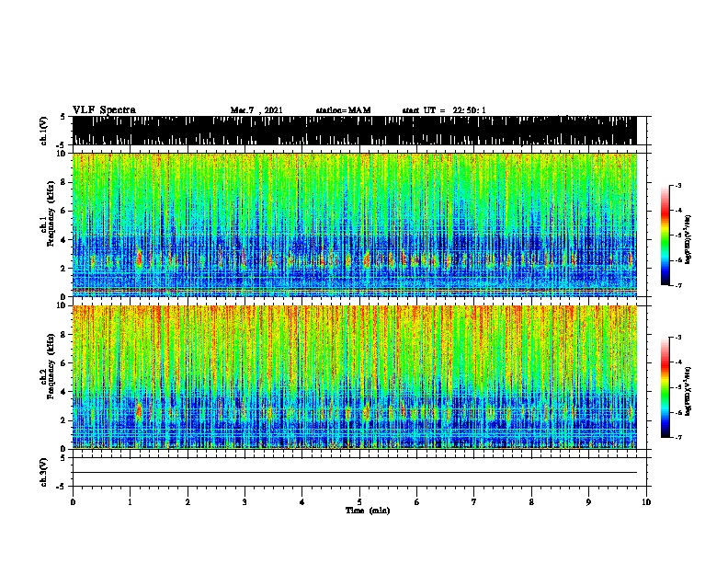The width and height of the screenshot is (728, 563).
Task: Select the start UT time "22:50:1"
Action: 470,110
